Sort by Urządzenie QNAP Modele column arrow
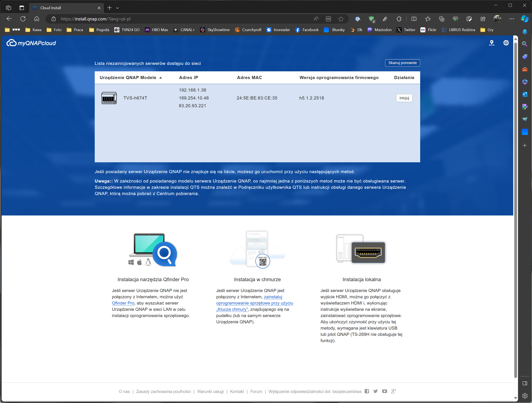The image size is (532, 403). 161,78
